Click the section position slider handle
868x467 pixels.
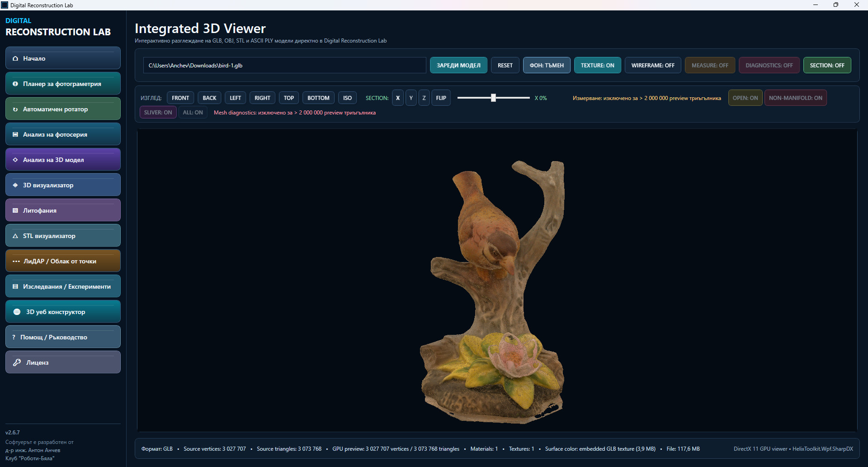(x=493, y=98)
